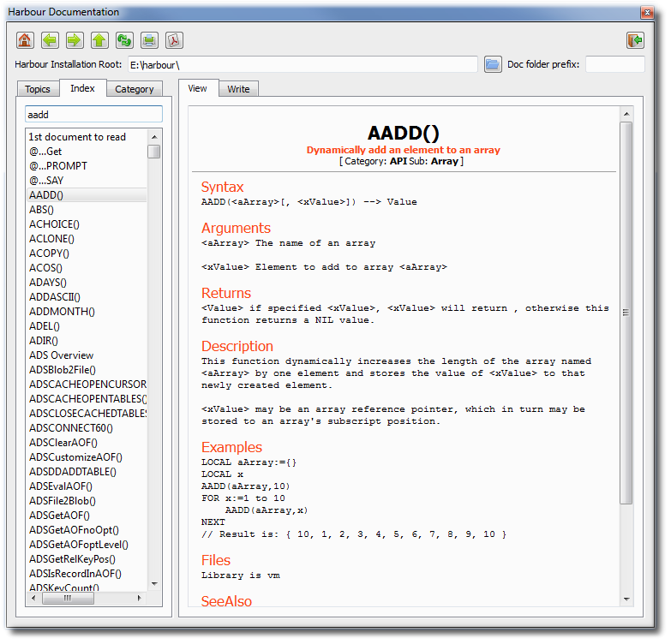
Task: Select 'AADD()' in the index list
Action: point(87,195)
